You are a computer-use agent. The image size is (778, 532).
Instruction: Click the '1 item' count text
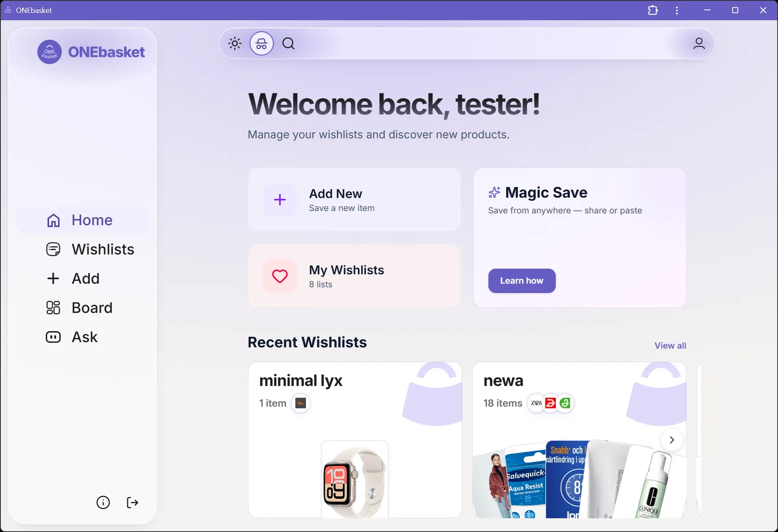click(273, 403)
